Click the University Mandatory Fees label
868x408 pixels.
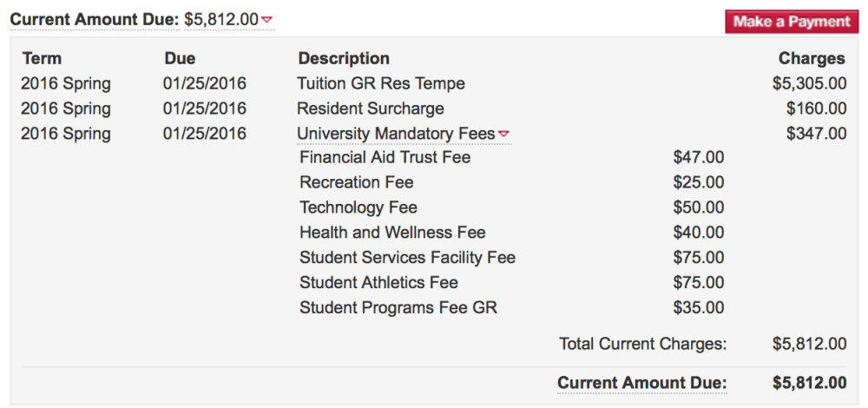(x=396, y=134)
